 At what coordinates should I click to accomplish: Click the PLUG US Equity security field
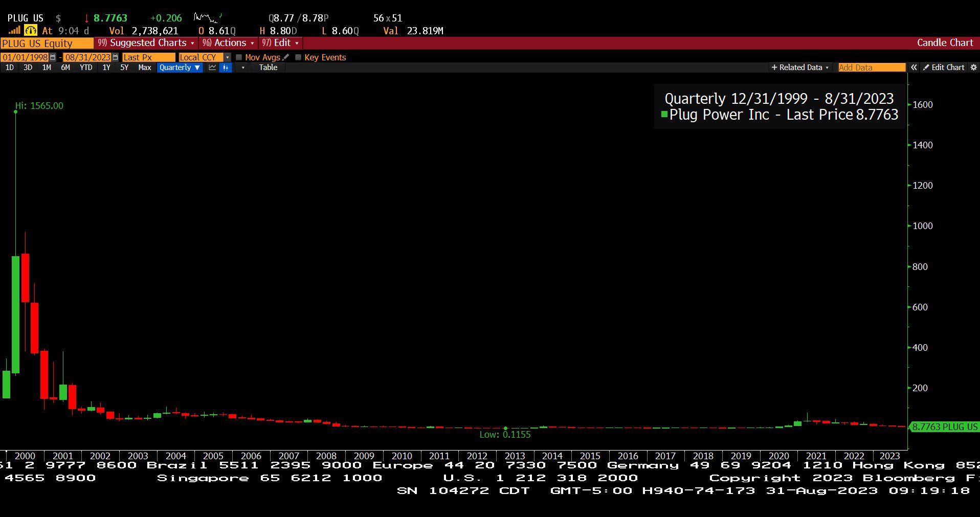(x=47, y=43)
